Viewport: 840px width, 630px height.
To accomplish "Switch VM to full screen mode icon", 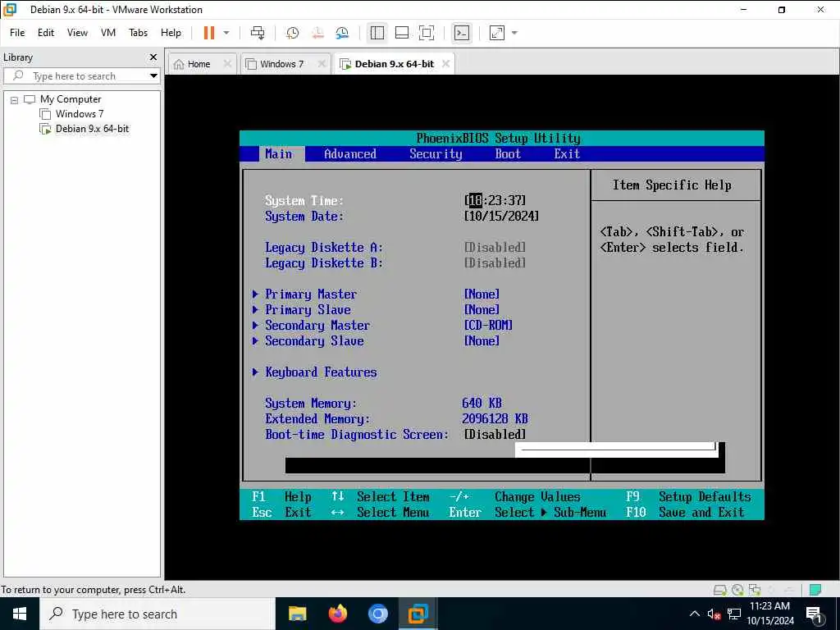I will click(x=427, y=33).
